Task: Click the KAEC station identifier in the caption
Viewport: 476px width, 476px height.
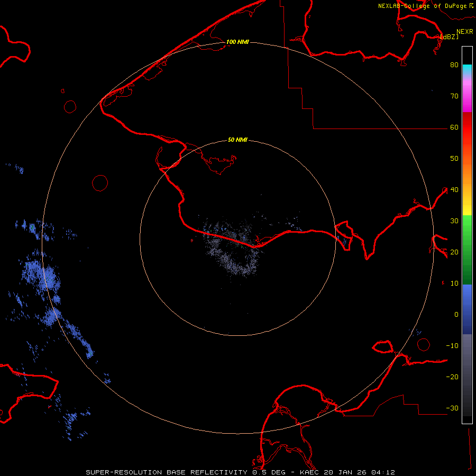Action: point(309,472)
